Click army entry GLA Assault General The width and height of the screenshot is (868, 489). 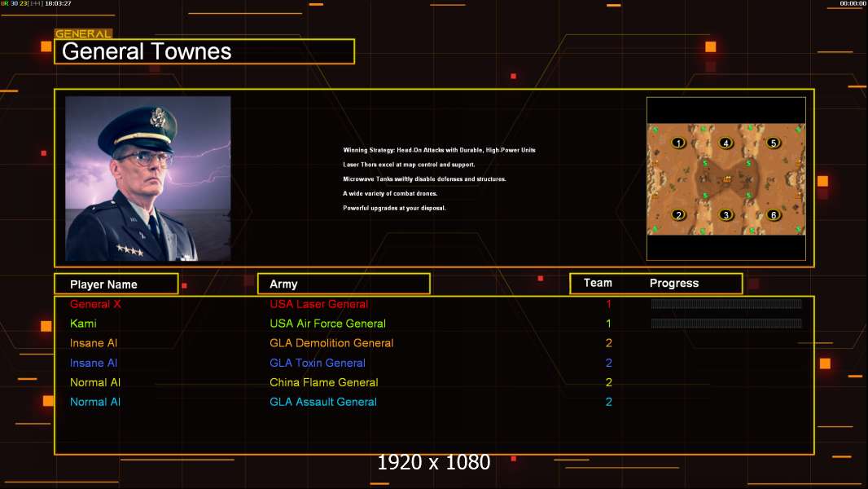(323, 402)
